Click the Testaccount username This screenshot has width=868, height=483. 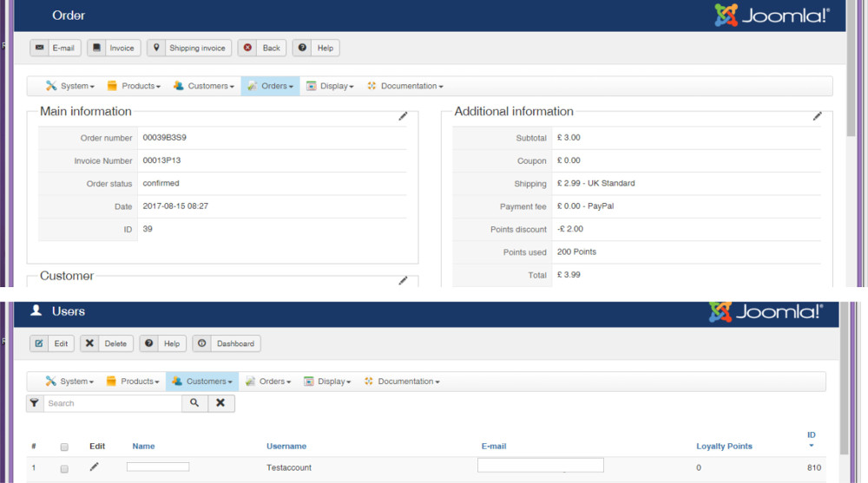tap(289, 467)
